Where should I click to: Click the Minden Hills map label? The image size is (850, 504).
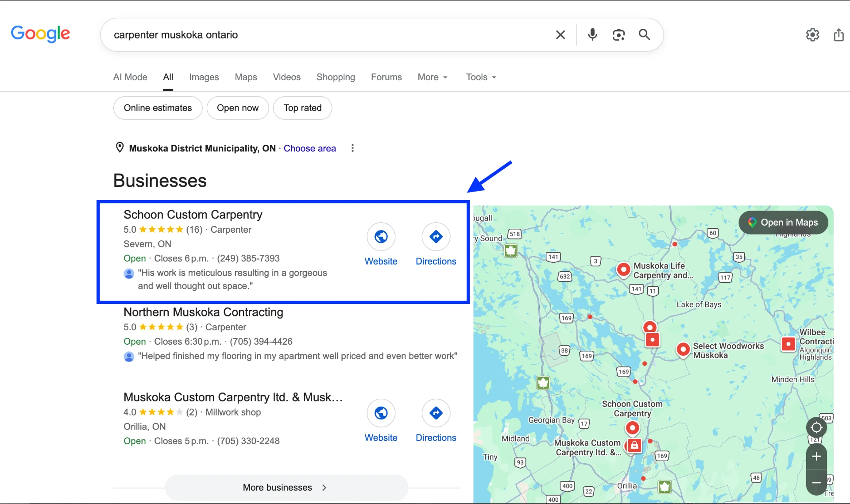[x=792, y=379]
